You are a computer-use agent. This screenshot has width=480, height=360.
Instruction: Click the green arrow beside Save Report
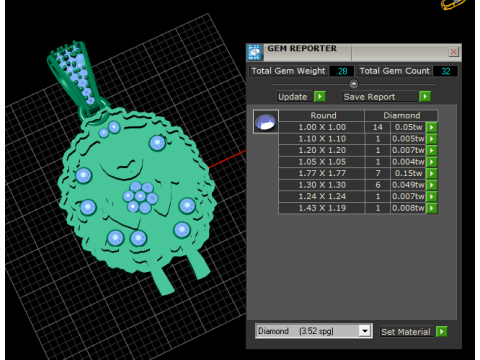[x=425, y=97]
